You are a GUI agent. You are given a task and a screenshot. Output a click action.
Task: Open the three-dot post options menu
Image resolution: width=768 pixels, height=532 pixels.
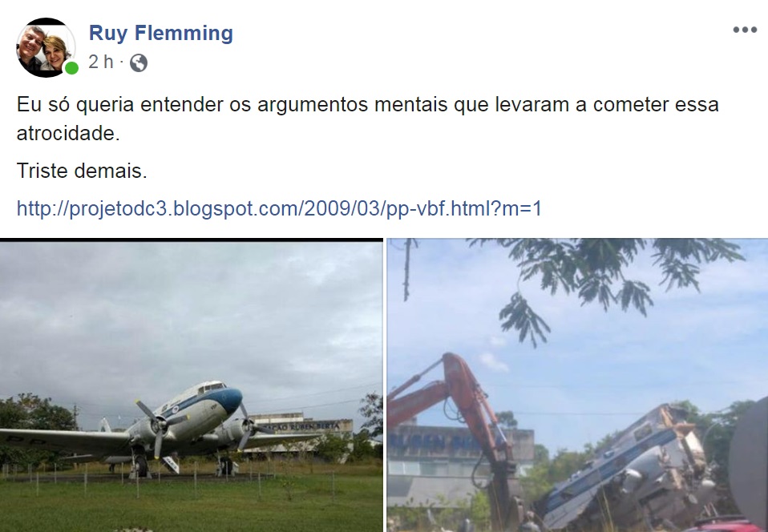tap(745, 30)
